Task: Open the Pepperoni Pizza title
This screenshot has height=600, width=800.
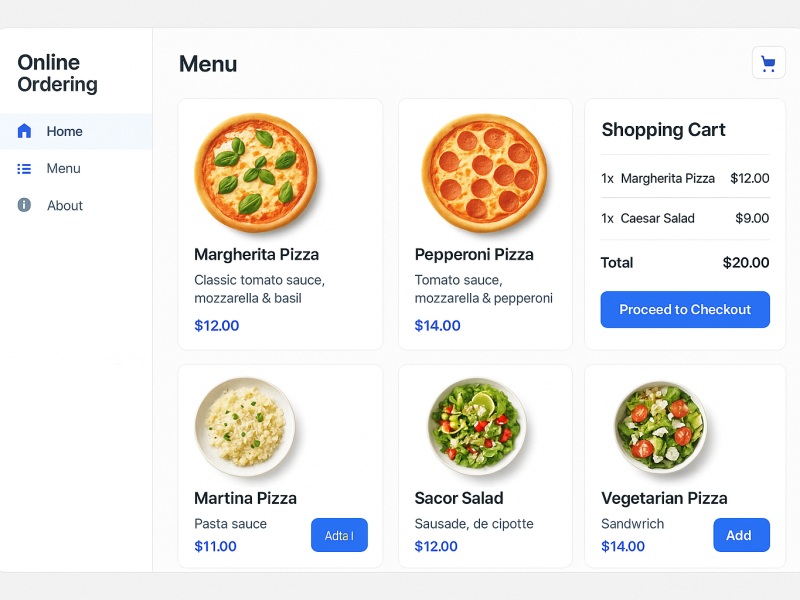Action: tap(474, 254)
